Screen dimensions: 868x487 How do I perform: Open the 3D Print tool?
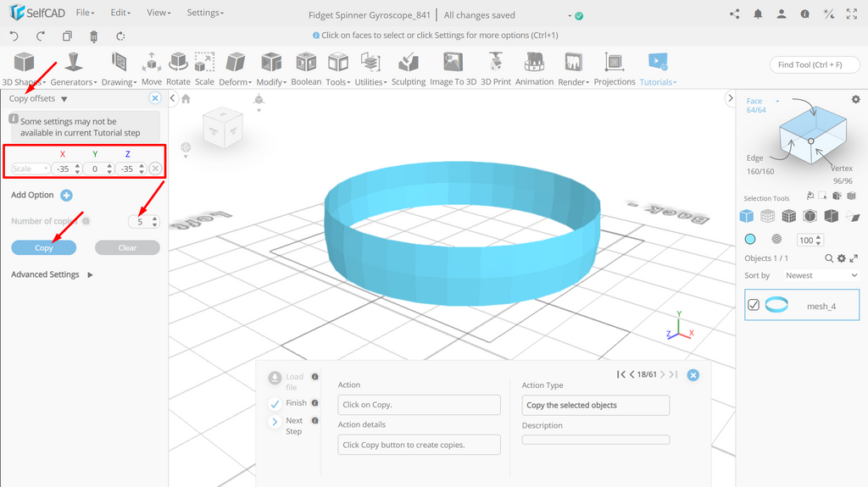pos(495,69)
